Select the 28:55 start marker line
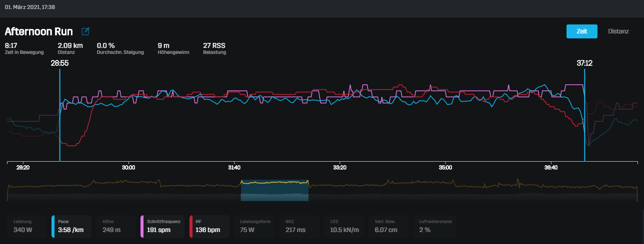The height and width of the screenshot is (244, 644). pyautogui.click(x=59, y=115)
